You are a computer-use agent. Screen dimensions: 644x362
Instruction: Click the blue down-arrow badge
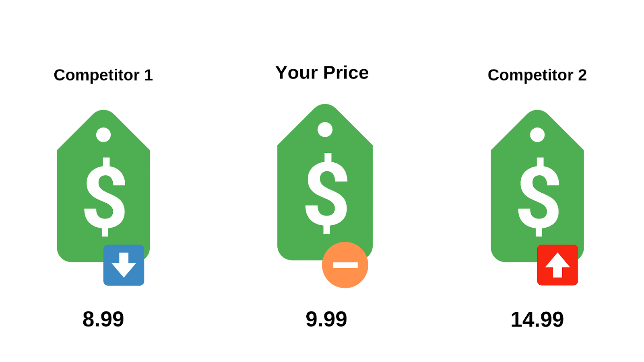[124, 265]
